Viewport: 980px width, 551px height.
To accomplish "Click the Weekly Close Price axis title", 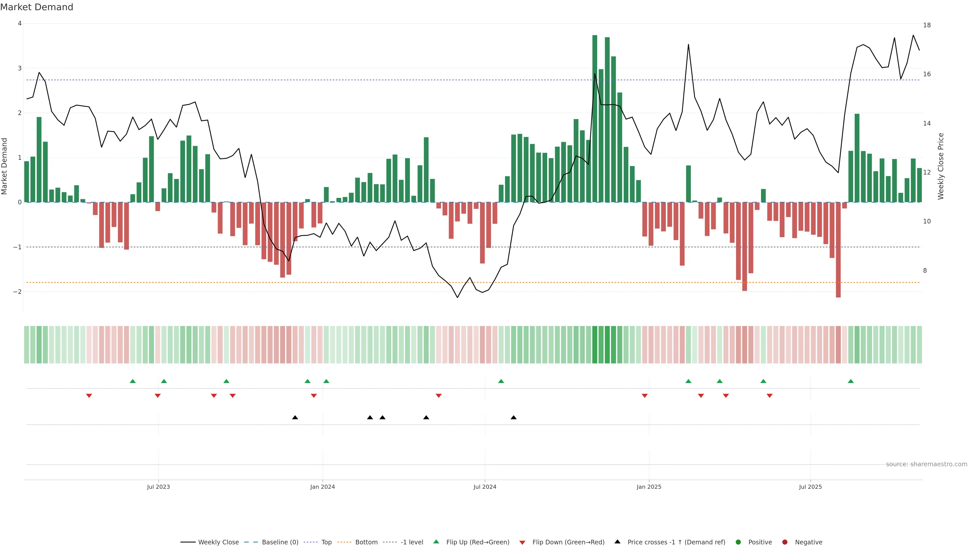I will (x=941, y=166).
